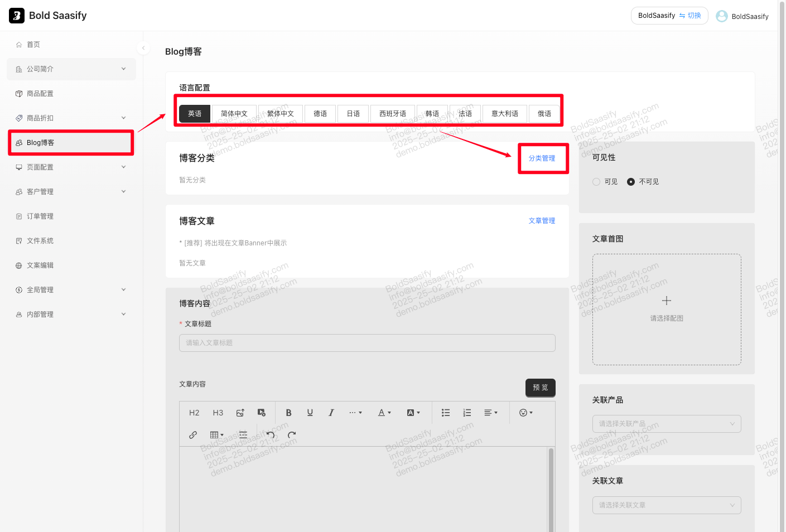
Task: Expand the 内部管理 menu
Action: point(71,315)
